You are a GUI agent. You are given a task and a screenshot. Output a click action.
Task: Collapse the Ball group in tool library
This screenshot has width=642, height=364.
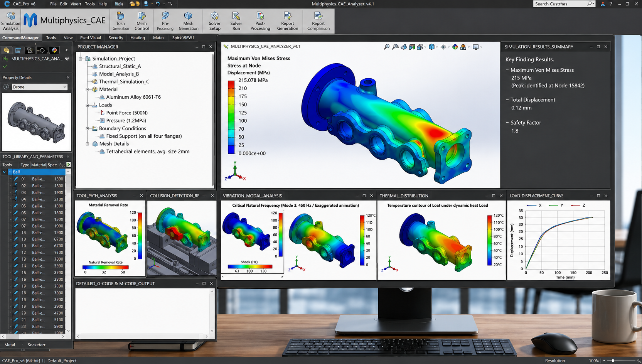pyautogui.click(x=10, y=172)
